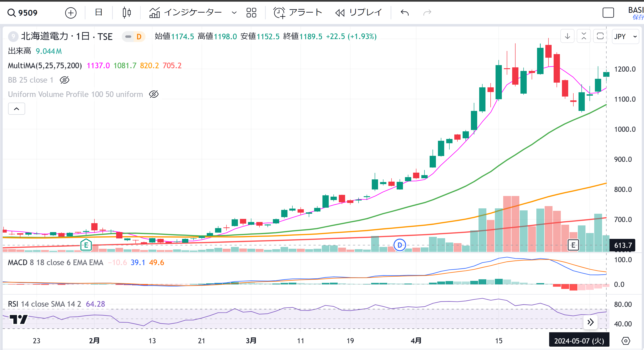Open the BASI layout save menu
Image resolution: width=644 pixels, height=350 pixels.
636,13
